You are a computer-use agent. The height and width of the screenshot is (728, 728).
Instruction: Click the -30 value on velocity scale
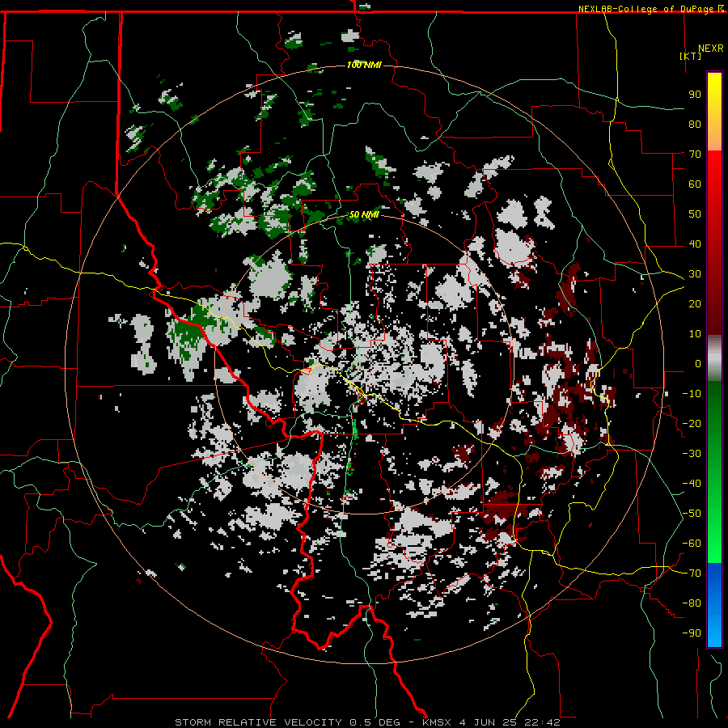pyautogui.click(x=692, y=454)
